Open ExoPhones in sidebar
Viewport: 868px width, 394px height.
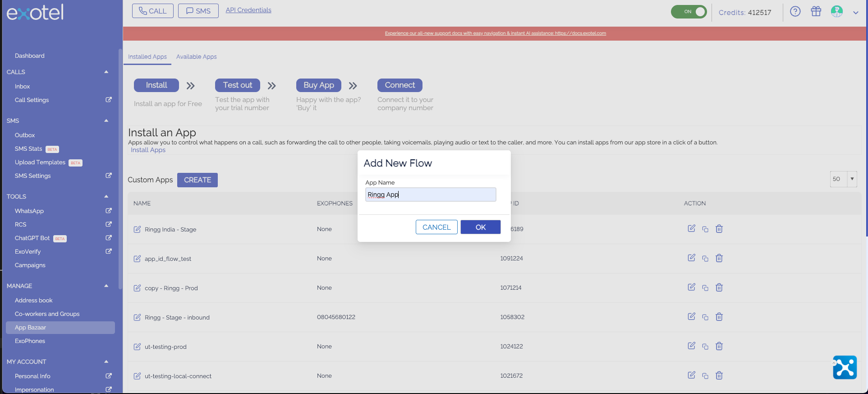click(x=30, y=341)
